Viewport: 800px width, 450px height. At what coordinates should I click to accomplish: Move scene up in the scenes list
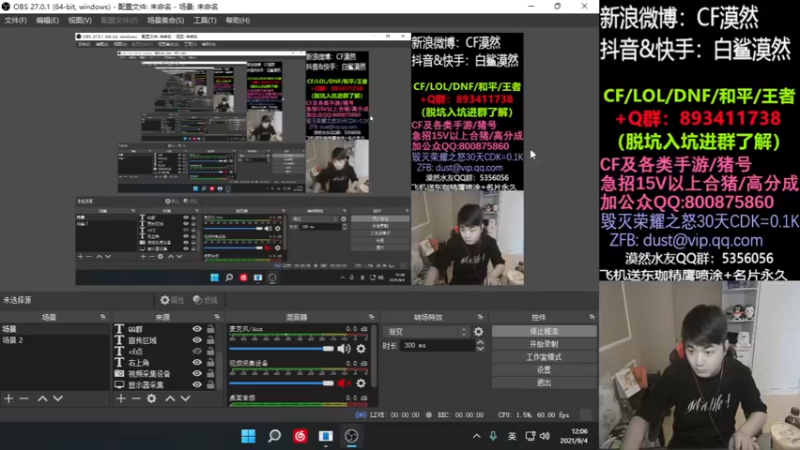click(x=42, y=398)
